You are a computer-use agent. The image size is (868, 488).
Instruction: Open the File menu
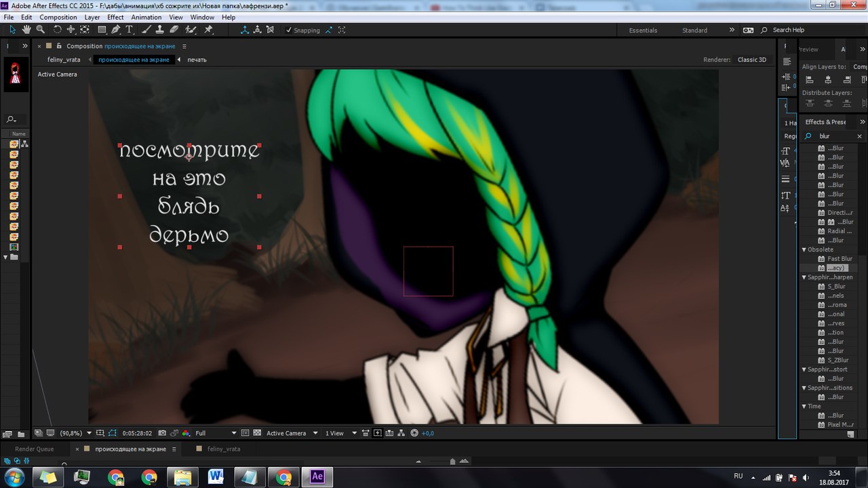pos(9,17)
